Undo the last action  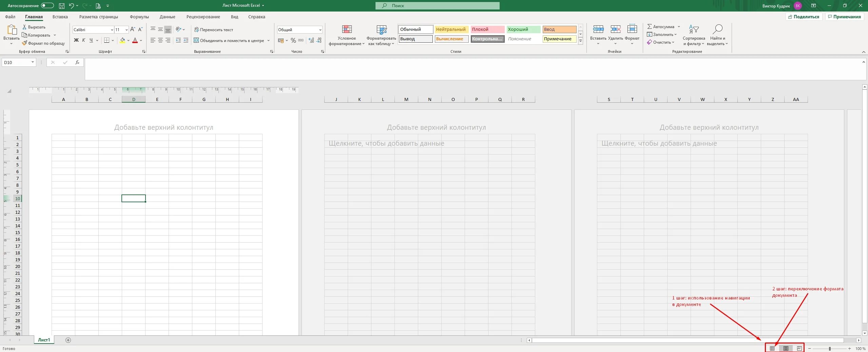tap(71, 6)
